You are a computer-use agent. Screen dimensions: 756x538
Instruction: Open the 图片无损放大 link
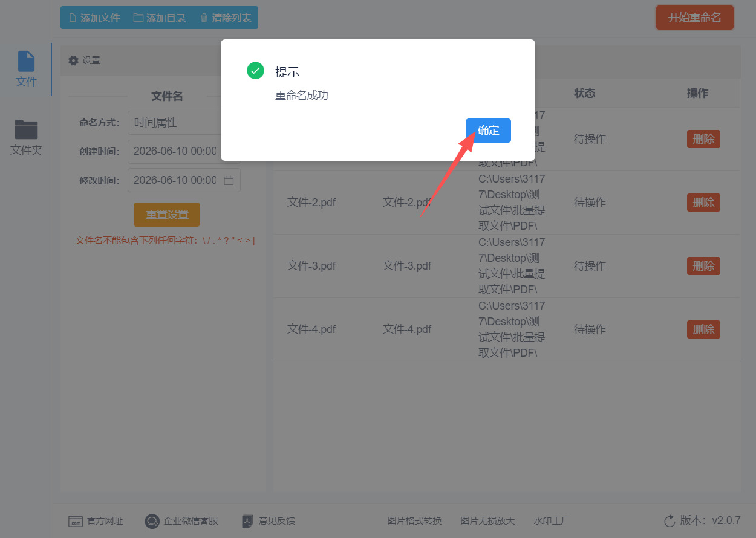[487, 521]
